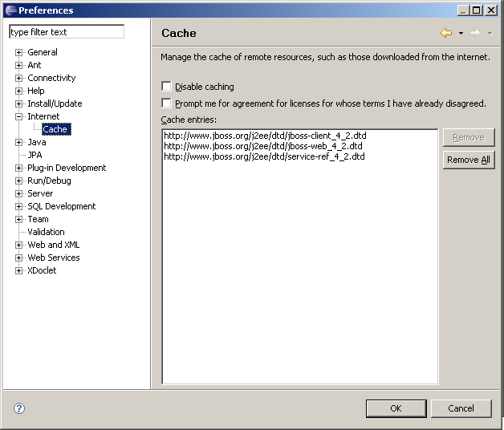Click the Cancel button

tap(461, 408)
